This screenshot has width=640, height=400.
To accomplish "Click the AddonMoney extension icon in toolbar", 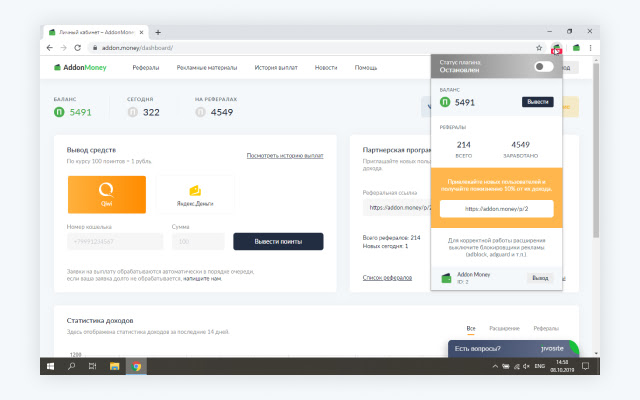I will click(x=556, y=48).
